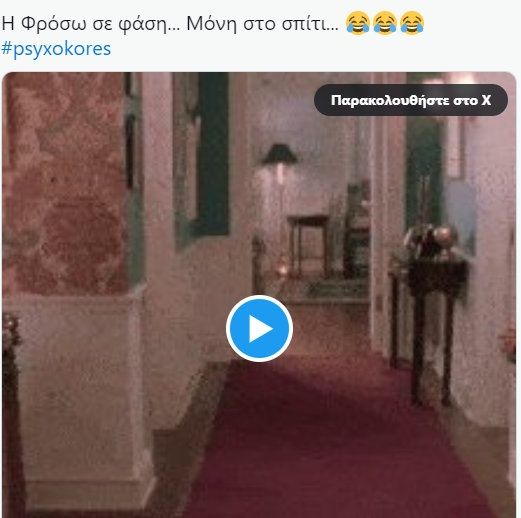This screenshot has width=521, height=518.
Task: Click the word Παρακολουθήστε in the overlay
Action: tap(390, 100)
